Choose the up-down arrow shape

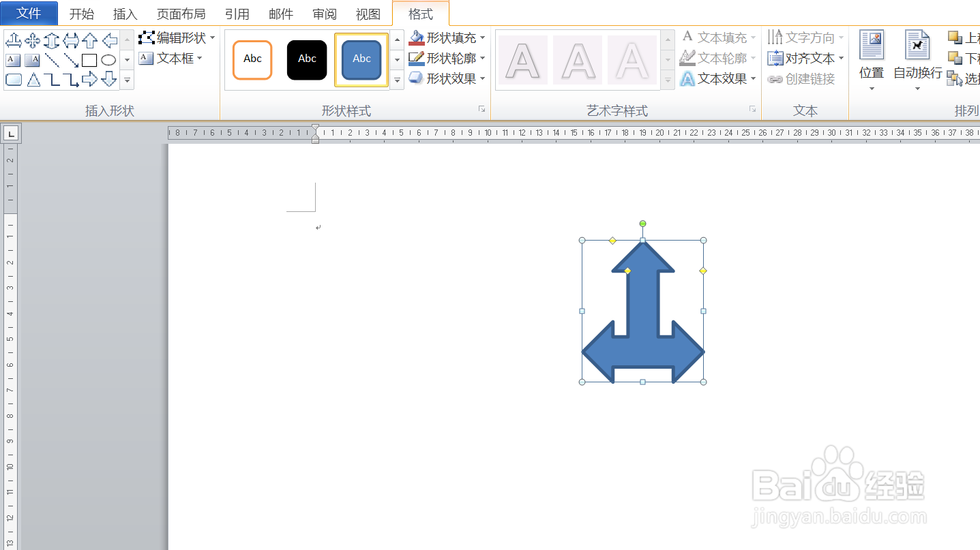51,41
